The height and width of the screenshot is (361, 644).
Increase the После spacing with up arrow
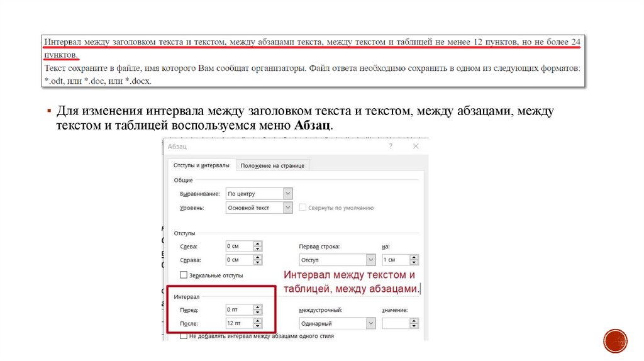click(257, 321)
